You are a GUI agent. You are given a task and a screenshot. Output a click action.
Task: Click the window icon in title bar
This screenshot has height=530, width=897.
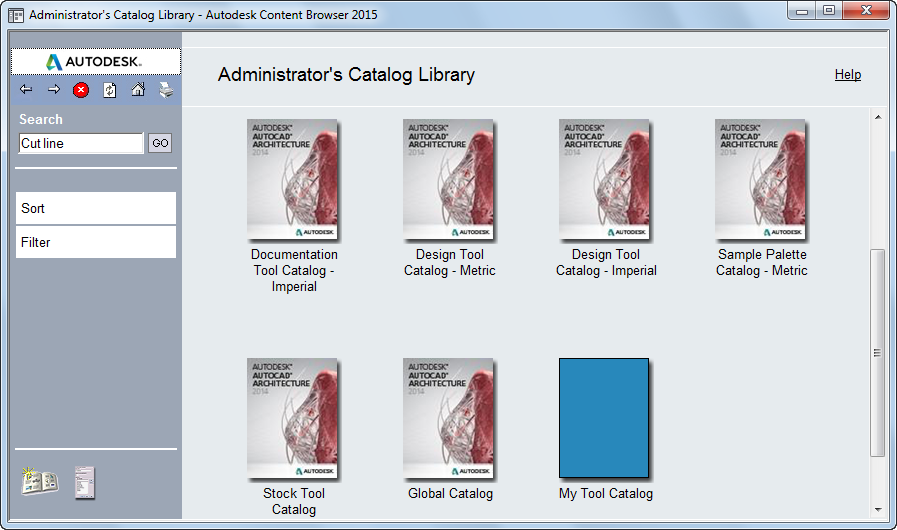[16, 15]
